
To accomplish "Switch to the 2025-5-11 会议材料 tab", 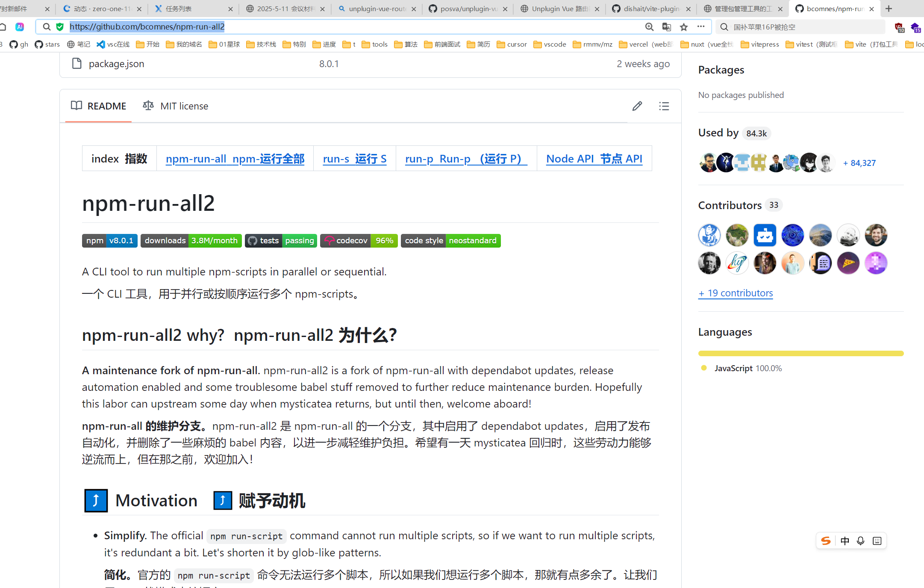I will (x=286, y=9).
